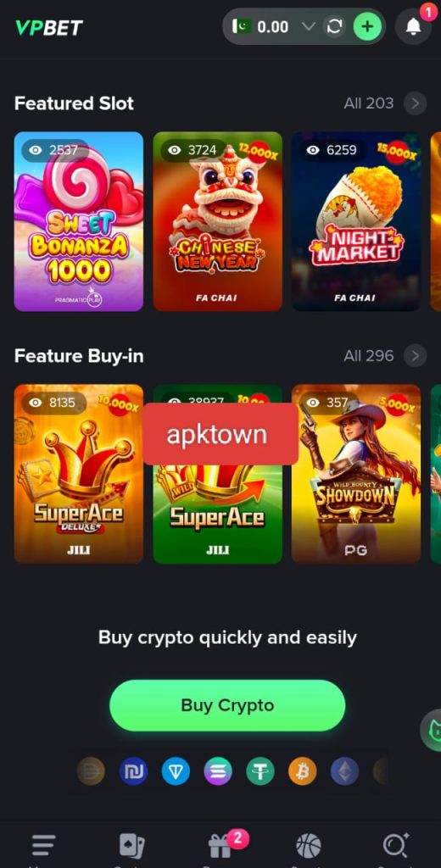Open Sweet Bonanza 1000 game thumbnail
The width and height of the screenshot is (441, 868).
[x=79, y=221]
